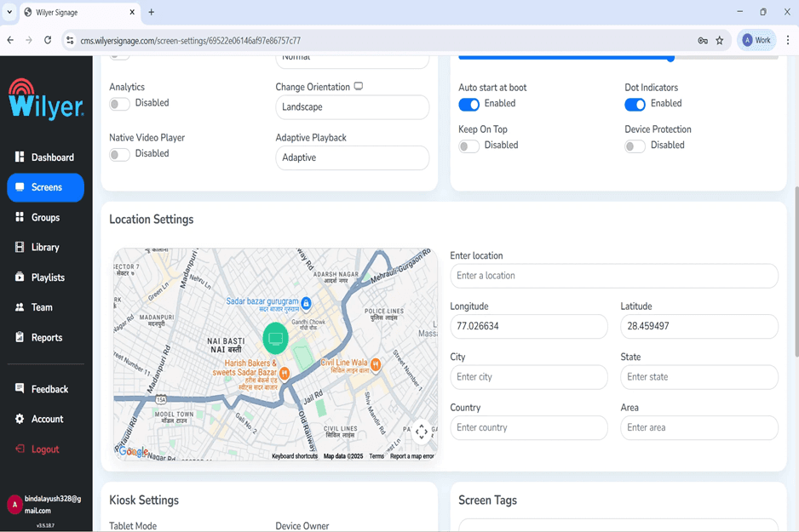Open the Work profile avatar in Chrome
799x532 pixels.
[756, 40]
